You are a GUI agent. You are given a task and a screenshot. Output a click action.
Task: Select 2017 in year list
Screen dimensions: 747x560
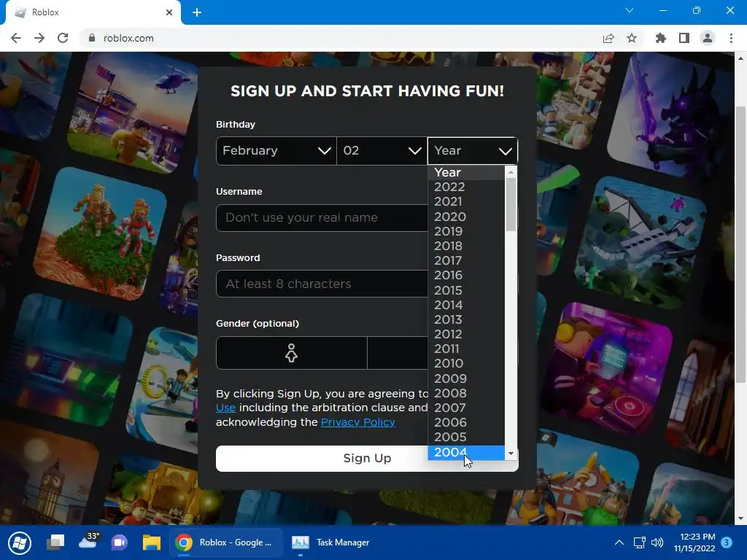[x=466, y=260]
